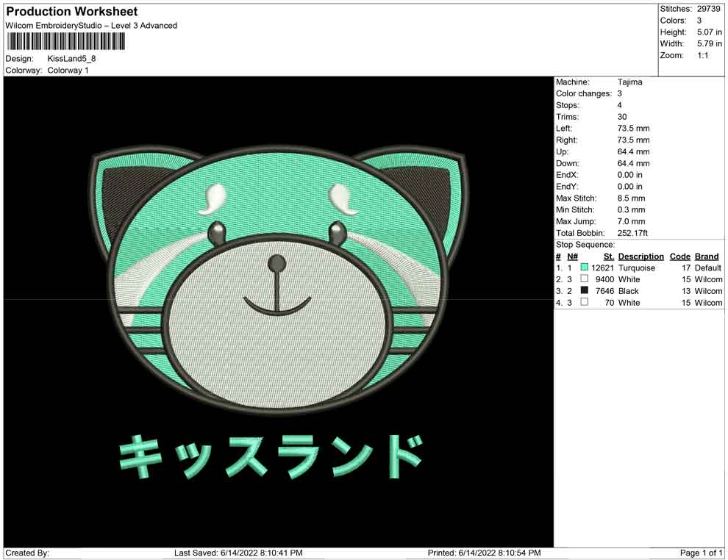This screenshot has width=728, height=560.
Task: Click the St. stitch count column header
Action: 608,256
